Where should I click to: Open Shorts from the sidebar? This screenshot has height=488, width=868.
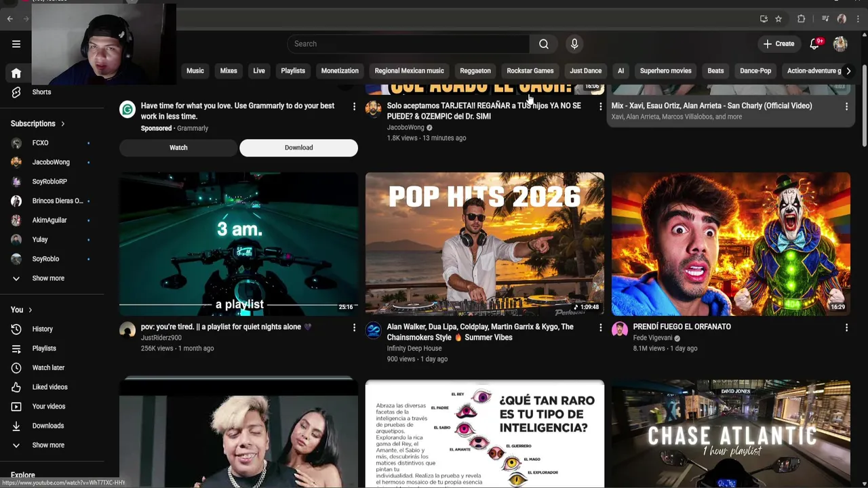(x=41, y=92)
